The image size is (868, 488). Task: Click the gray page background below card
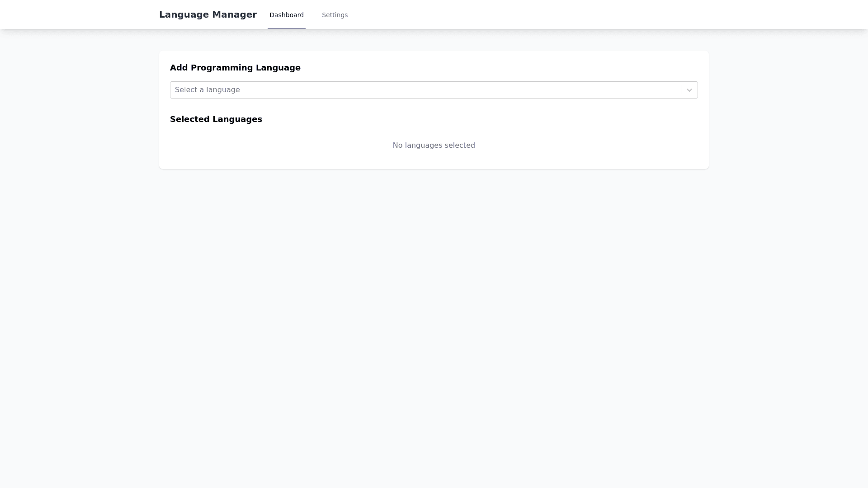tap(434, 316)
